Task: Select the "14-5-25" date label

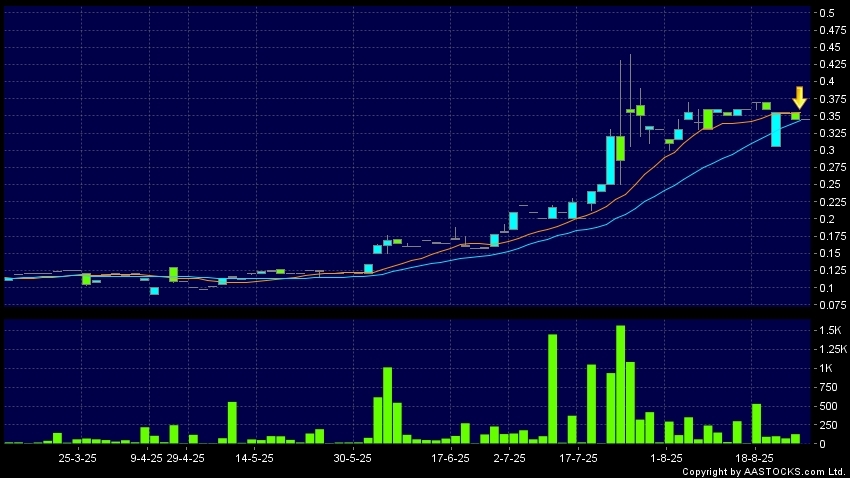Action: [x=254, y=458]
